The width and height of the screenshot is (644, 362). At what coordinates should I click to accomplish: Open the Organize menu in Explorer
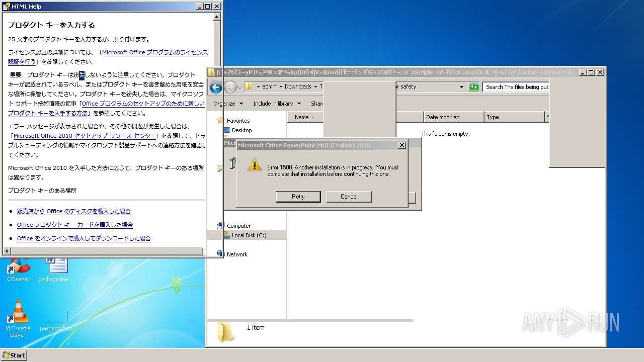click(x=228, y=104)
